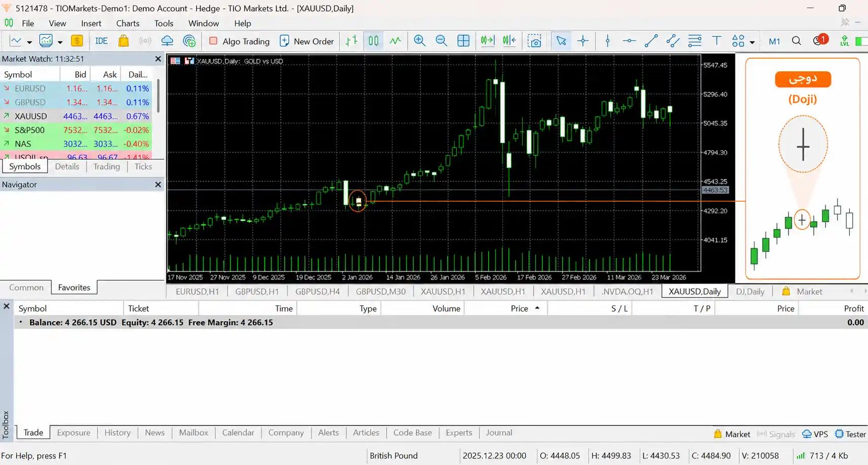Draw a horizontal line on chart

pyautogui.click(x=629, y=41)
